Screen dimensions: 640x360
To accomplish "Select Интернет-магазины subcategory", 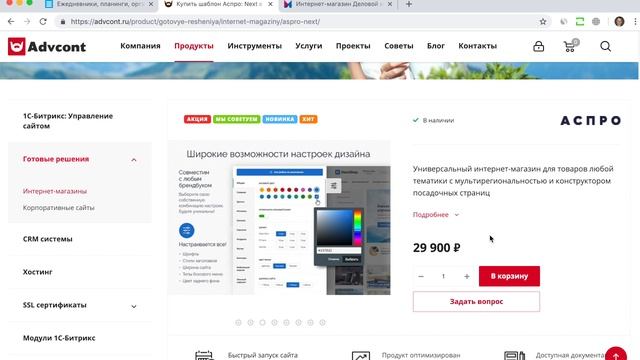I will coord(55,191).
